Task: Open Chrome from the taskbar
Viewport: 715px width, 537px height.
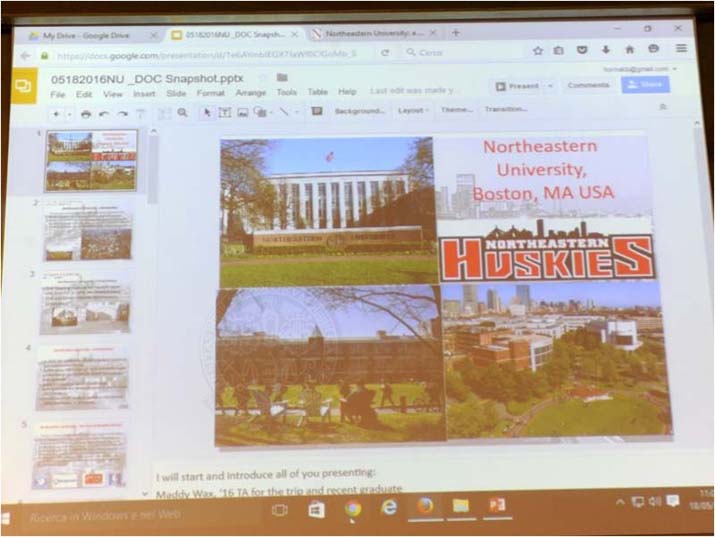Action: (352, 508)
